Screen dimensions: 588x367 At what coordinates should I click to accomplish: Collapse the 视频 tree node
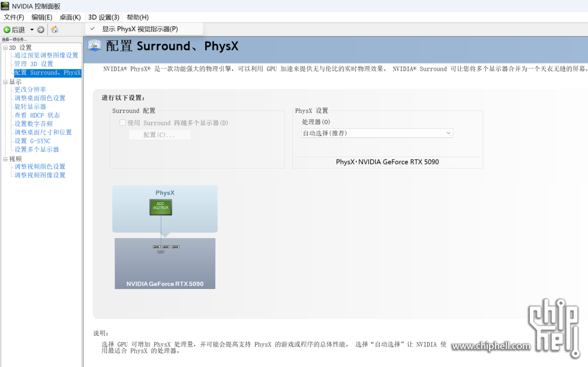coord(5,159)
